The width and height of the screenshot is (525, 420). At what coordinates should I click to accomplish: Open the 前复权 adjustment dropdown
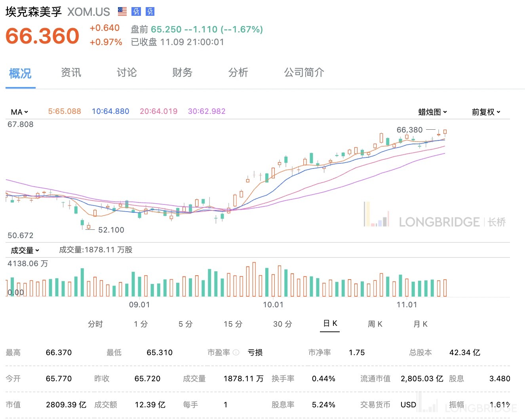486,112
